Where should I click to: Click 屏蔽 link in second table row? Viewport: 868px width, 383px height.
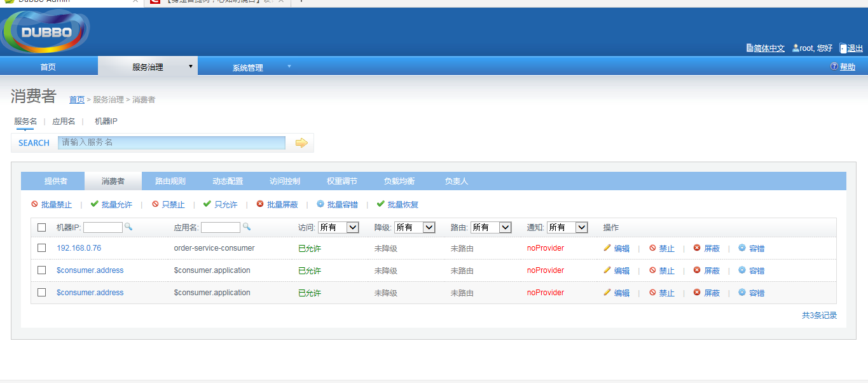[x=712, y=271]
